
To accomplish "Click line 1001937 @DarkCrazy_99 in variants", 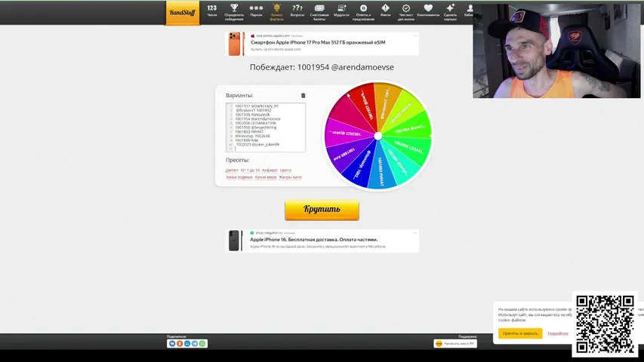I will (257, 106).
